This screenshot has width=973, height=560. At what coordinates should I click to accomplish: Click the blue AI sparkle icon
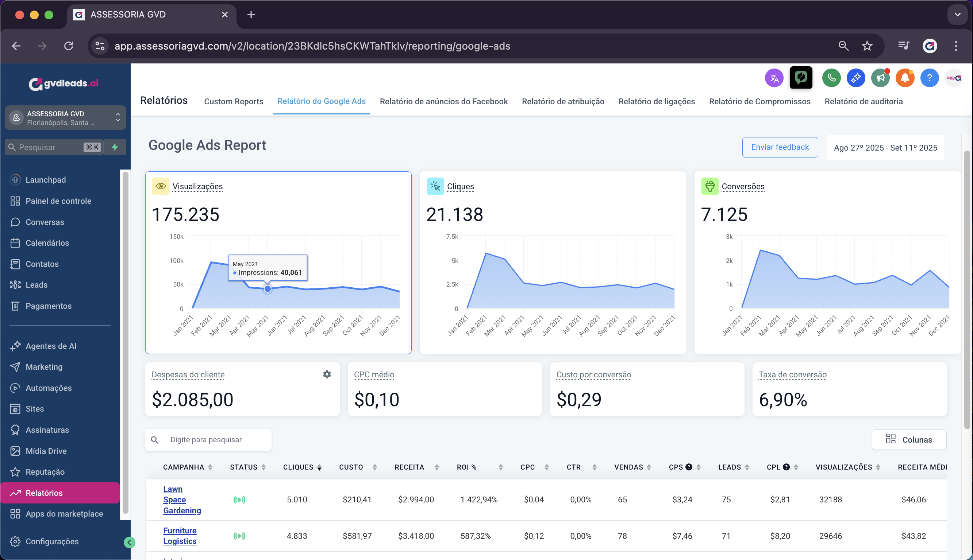tap(855, 78)
